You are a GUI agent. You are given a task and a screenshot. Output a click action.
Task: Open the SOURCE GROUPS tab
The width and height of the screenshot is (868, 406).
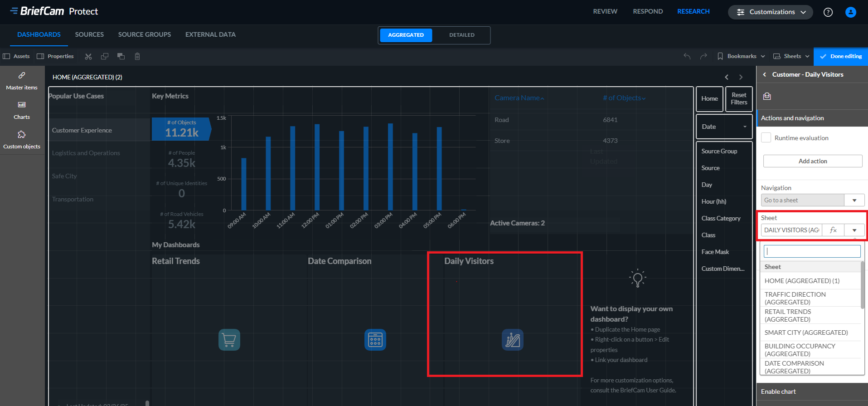[x=145, y=34]
